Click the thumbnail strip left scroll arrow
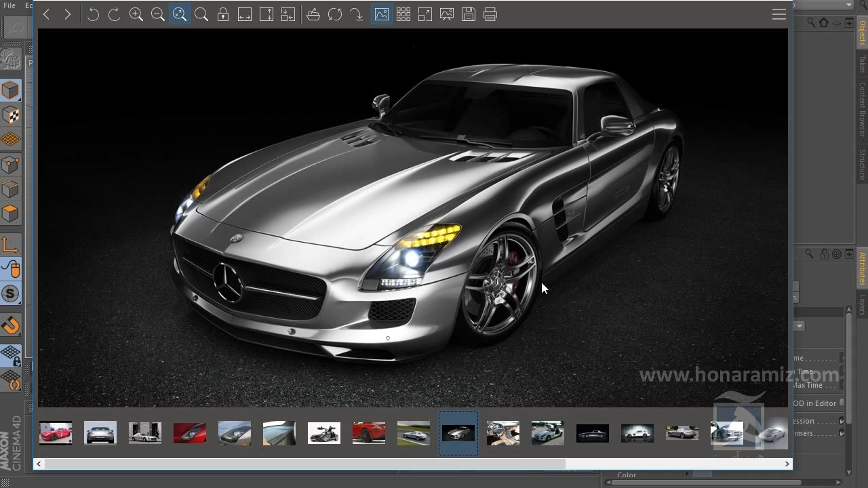 [39, 464]
